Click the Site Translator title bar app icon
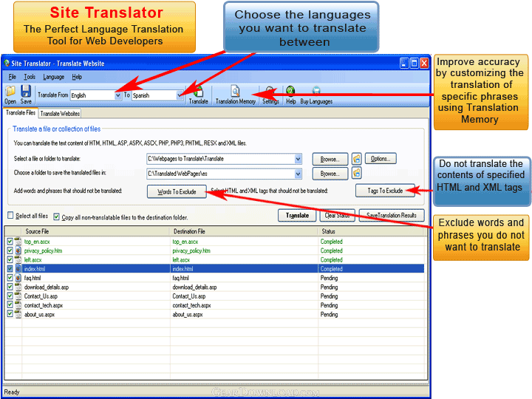Image resolution: width=532 pixels, height=399 pixels. pos(7,63)
